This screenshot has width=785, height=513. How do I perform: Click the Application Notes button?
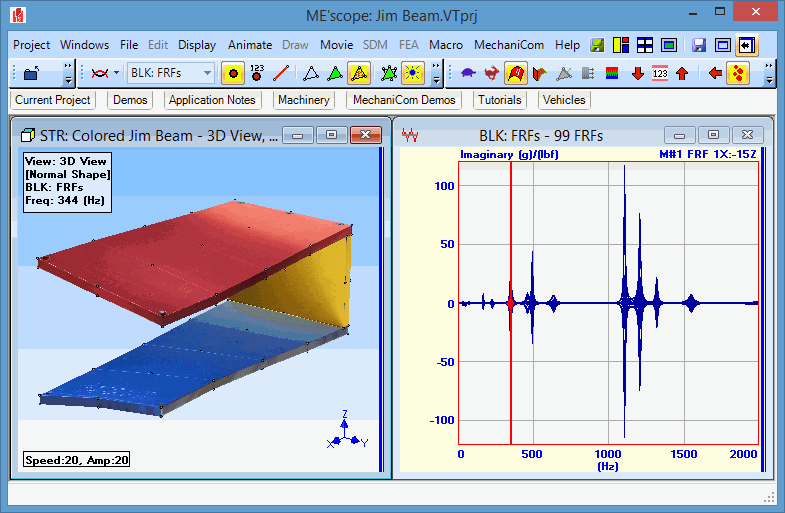(212, 100)
